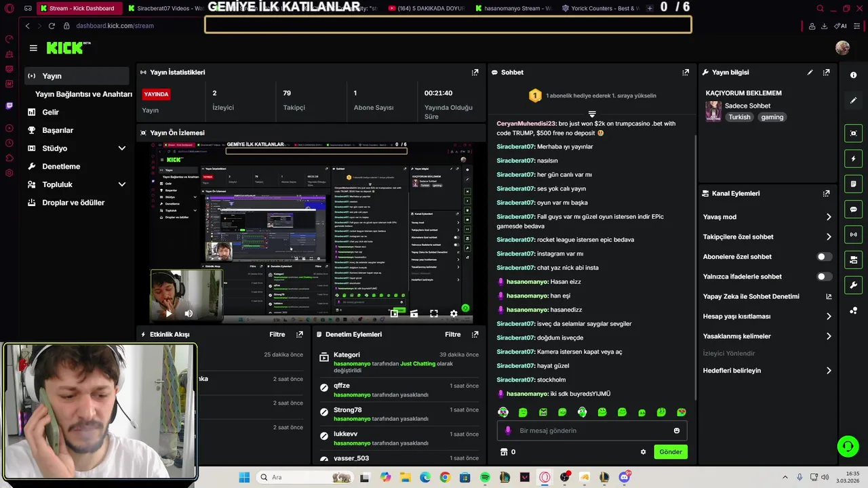The height and width of the screenshot is (488, 868).
Task: Insert the first emote in quick emote row
Action: pos(503,411)
